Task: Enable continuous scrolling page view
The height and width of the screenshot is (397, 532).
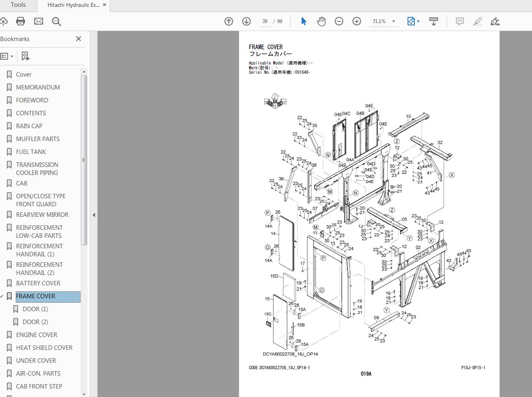Action: tap(434, 21)
